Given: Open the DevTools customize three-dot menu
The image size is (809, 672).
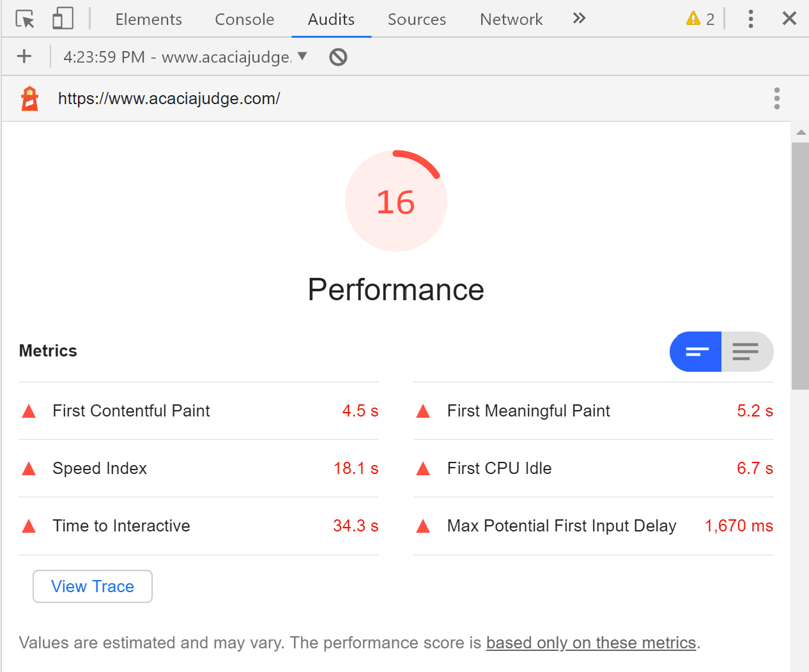Looking at the screenshot, I should coord(751,19).
